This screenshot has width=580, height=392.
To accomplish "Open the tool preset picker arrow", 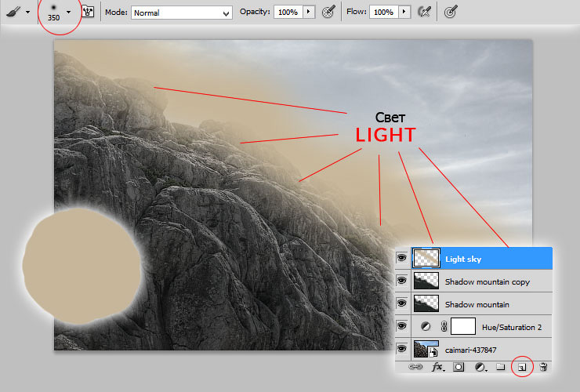I will [27, 13].
